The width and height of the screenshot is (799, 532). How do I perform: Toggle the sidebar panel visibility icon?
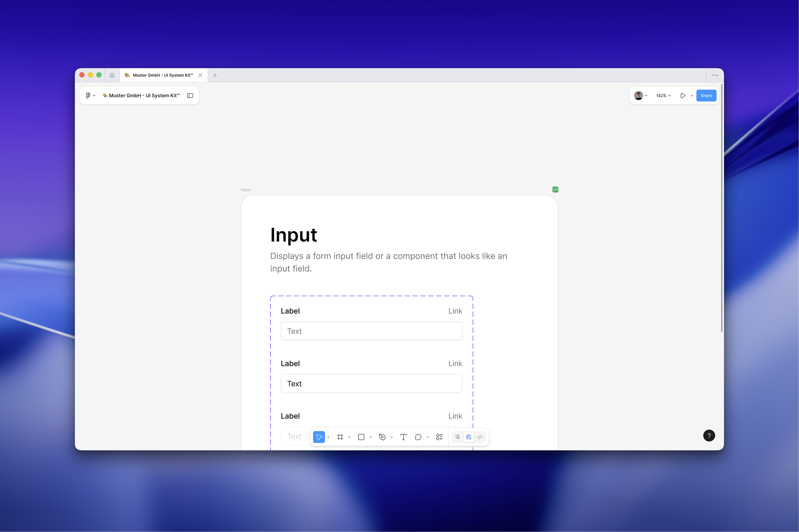[x=190, y=96]
